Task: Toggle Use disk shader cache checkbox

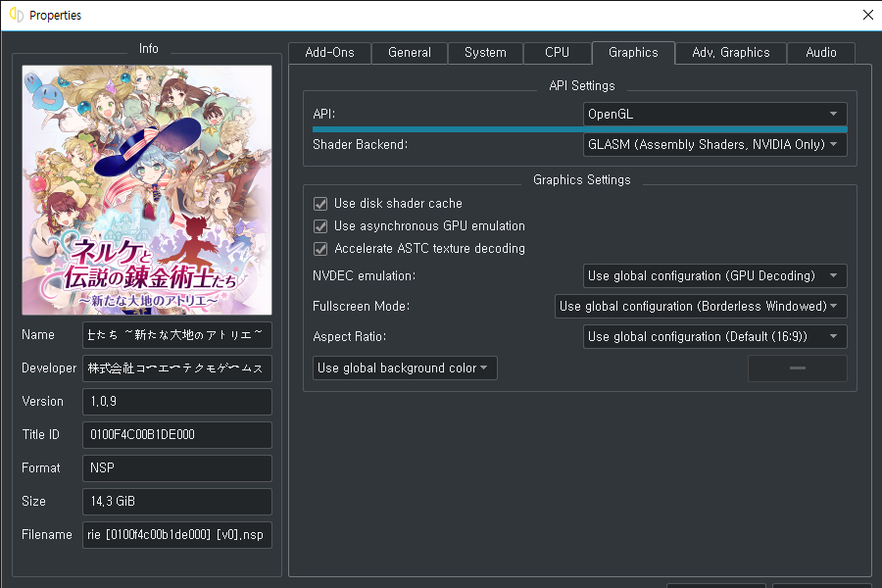Action: click(x=320, y=204)
